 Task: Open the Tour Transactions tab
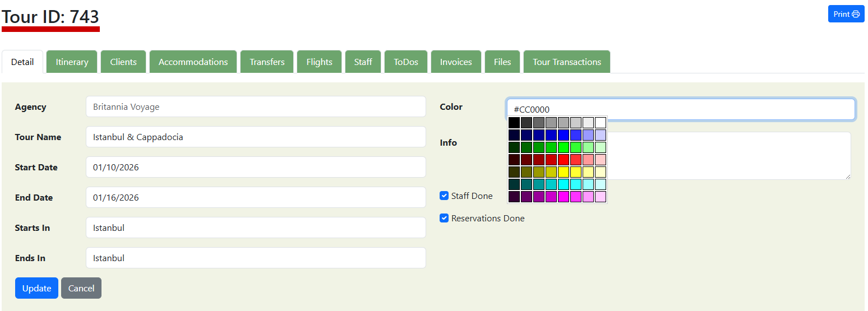click(x=566, y=62)
